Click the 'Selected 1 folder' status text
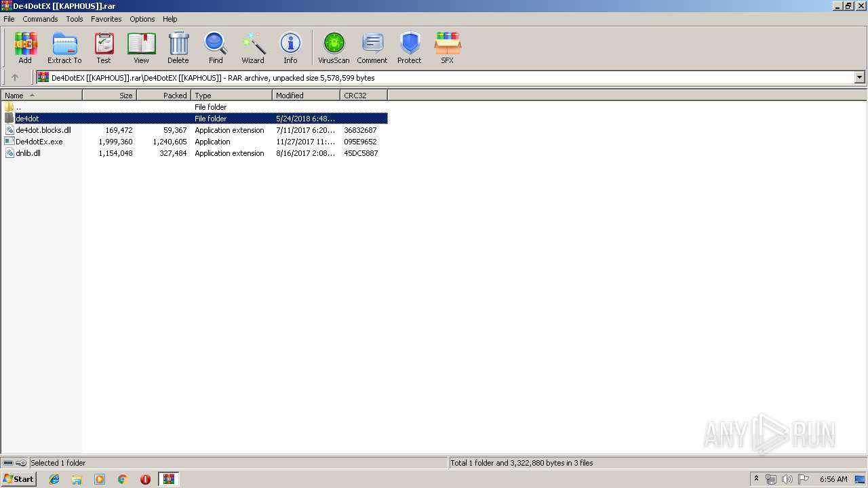The image size is (868, 488). click(58, 463)
